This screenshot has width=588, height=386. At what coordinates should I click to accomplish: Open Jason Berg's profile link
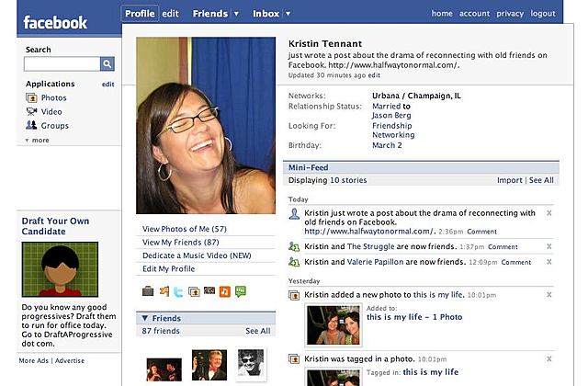[x=391, y=116]
